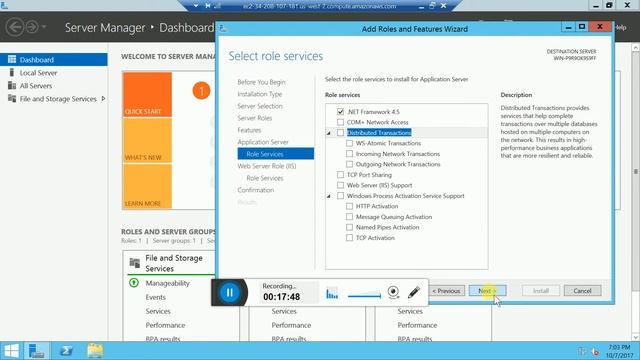Open All Servers page
This screenshot has width=640, height=360.
pyautogui.click(x=36, y=86)
